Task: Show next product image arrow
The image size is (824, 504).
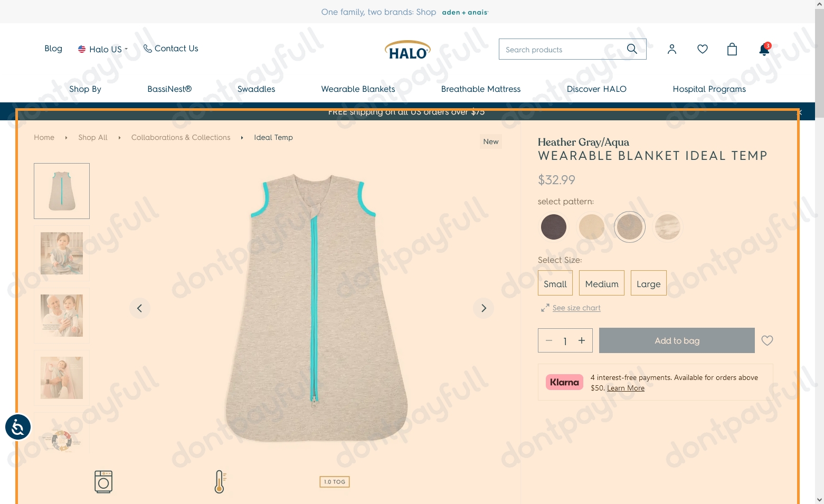Action: (484, 308)
